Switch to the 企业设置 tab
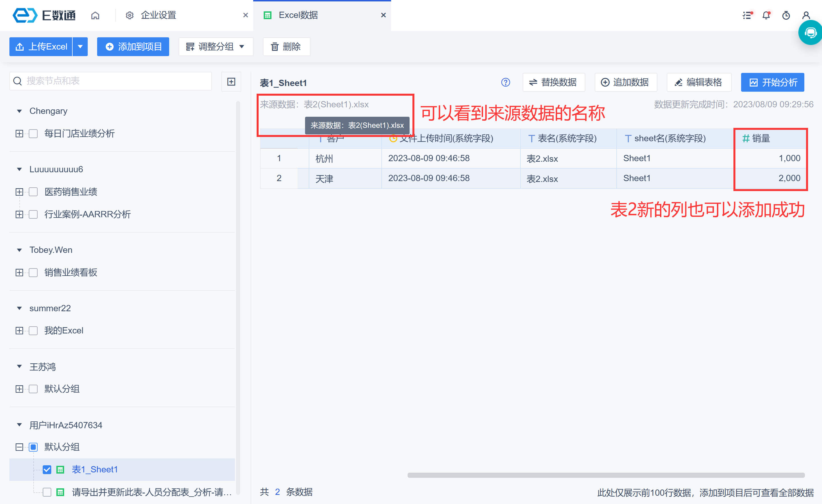Image resolution: width=822 pixels, height=504 pixels. tap(158, 15)
